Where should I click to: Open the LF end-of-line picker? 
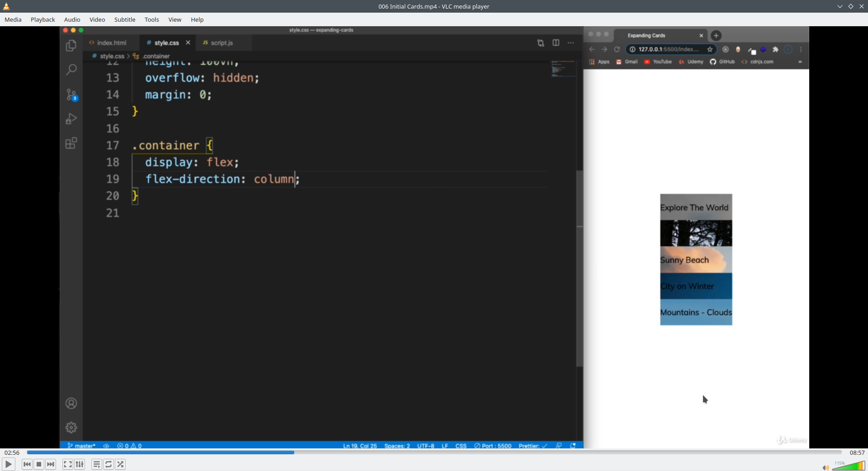coord(445,446)
